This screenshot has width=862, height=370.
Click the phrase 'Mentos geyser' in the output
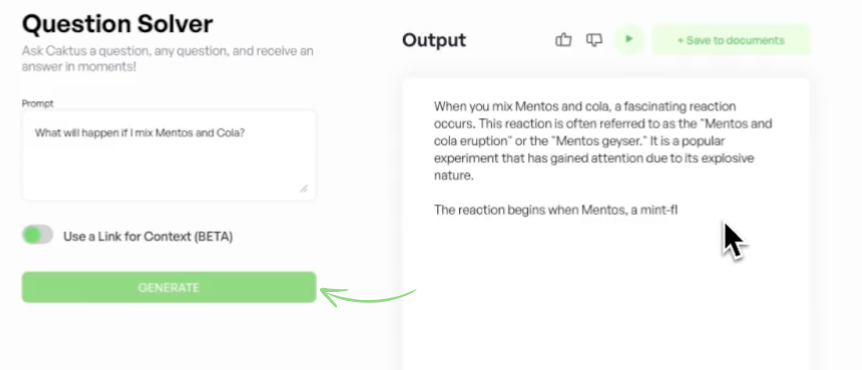[600, 141]
